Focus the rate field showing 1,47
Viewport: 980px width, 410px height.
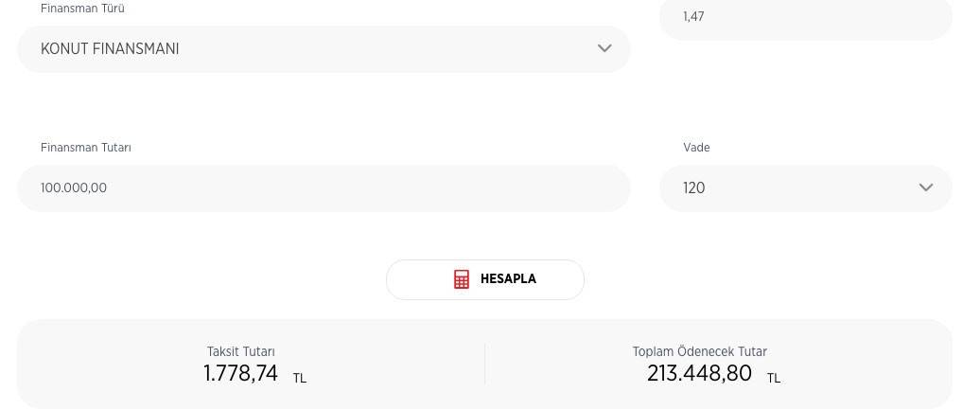point(806,17)
